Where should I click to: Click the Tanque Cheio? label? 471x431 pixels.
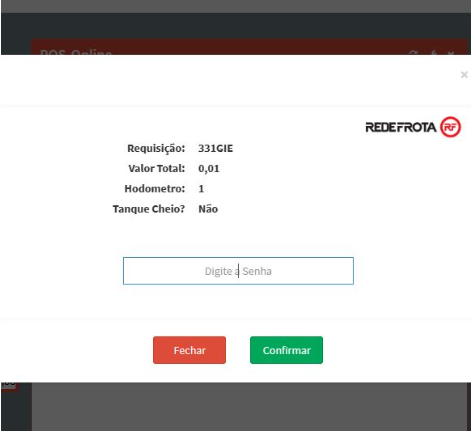pyautogui.click(x=149, y=209)
